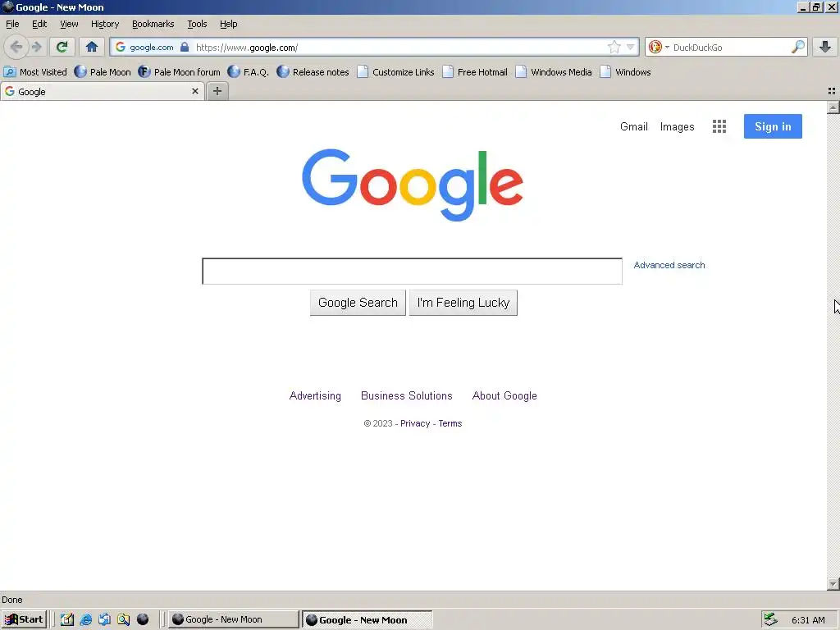The width and height of the screenshot is (840, 630).
Task: Open the Free Hotmail bookmark
Action: point(475,72)
